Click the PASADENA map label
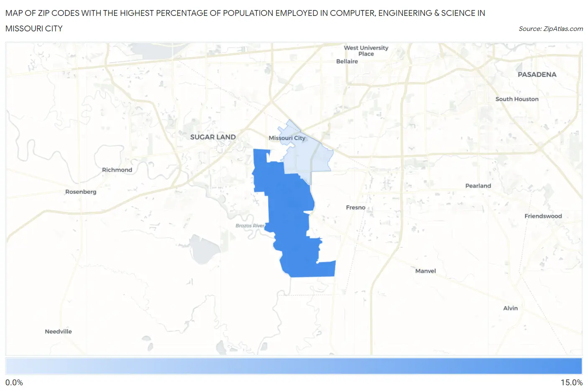 537,74
